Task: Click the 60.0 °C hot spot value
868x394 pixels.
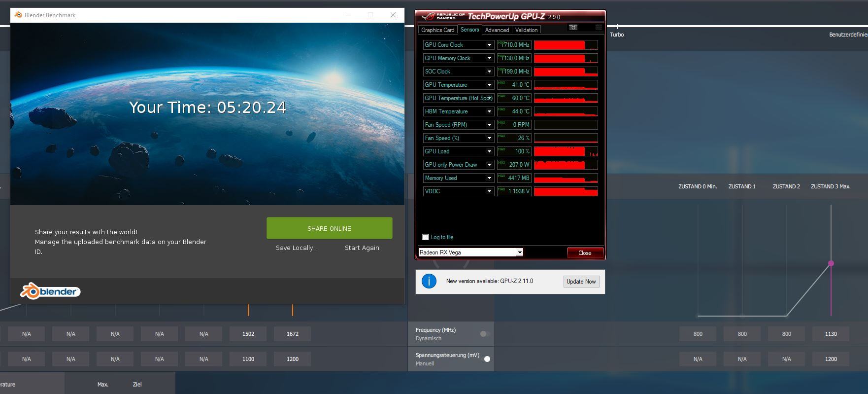Action: coord(514,98)
